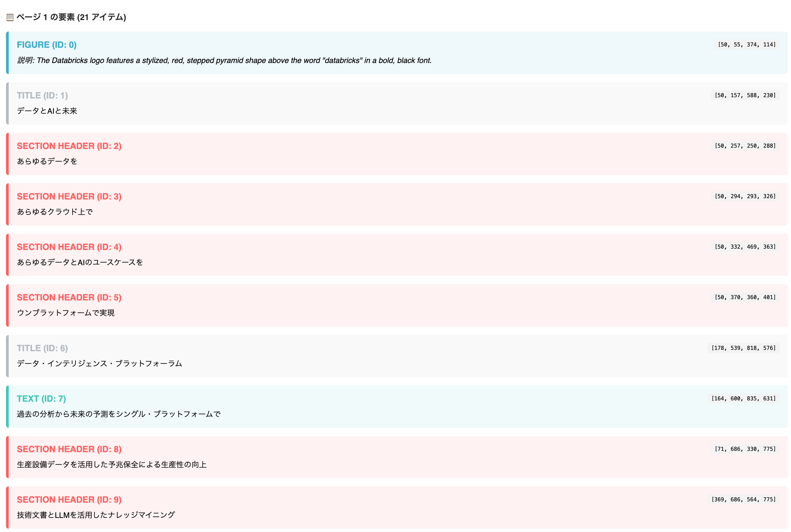Screen dimensions: 791x532
Task: Click coordinate badge [50, 332, 469, 363]
Action: [x=745, y=247]
